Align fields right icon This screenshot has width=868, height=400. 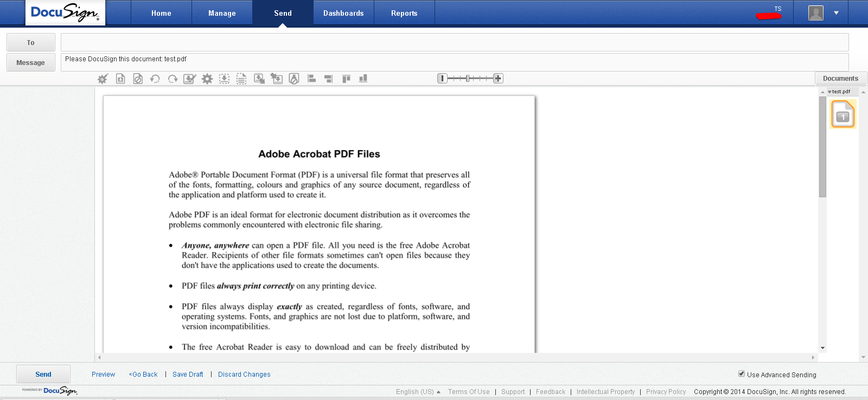coord(328,79)
